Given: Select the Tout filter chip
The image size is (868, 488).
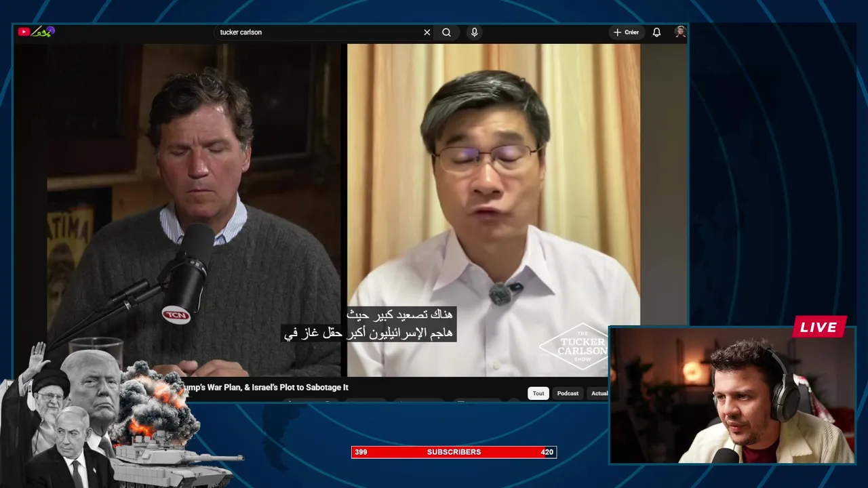Looking at the screenshot, I should coord(538,393).
